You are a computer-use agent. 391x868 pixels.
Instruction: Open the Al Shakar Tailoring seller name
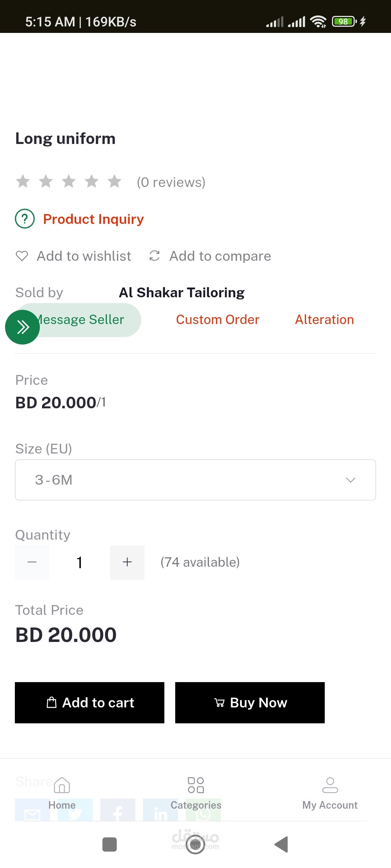(x=182, y=293)
